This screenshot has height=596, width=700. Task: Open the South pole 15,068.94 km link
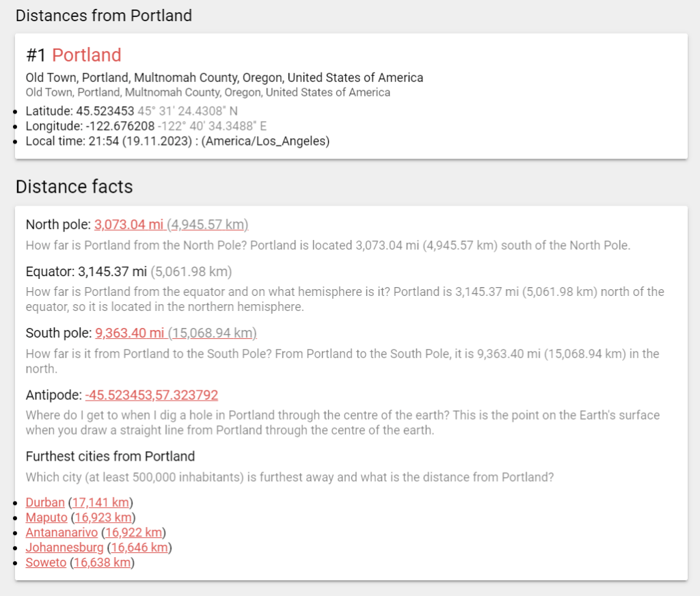213,334
